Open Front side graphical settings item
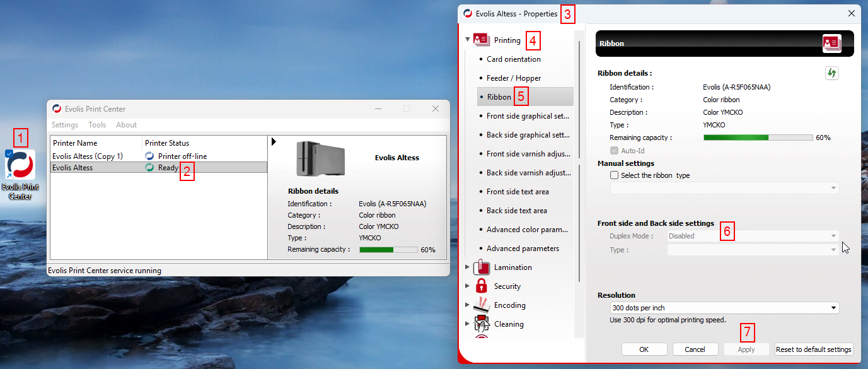The height and width of the screenshot is (369, 868). coord(528,116)
